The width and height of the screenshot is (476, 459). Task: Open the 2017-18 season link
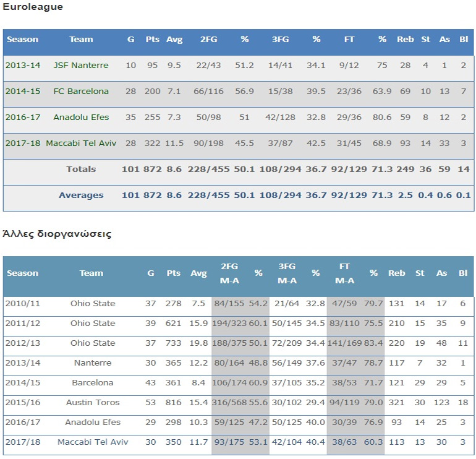pyautogui.click(x=22, y=144)
